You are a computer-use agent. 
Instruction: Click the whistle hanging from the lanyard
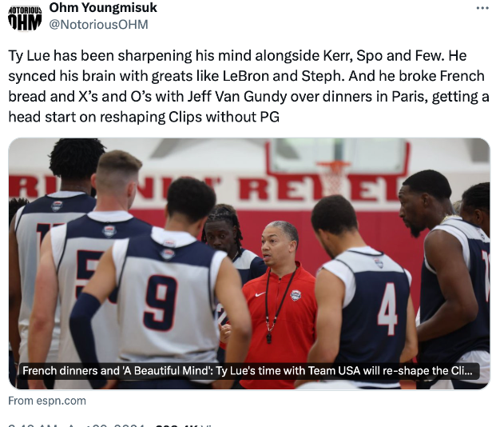pyautogui.click(x=268, y=337)
